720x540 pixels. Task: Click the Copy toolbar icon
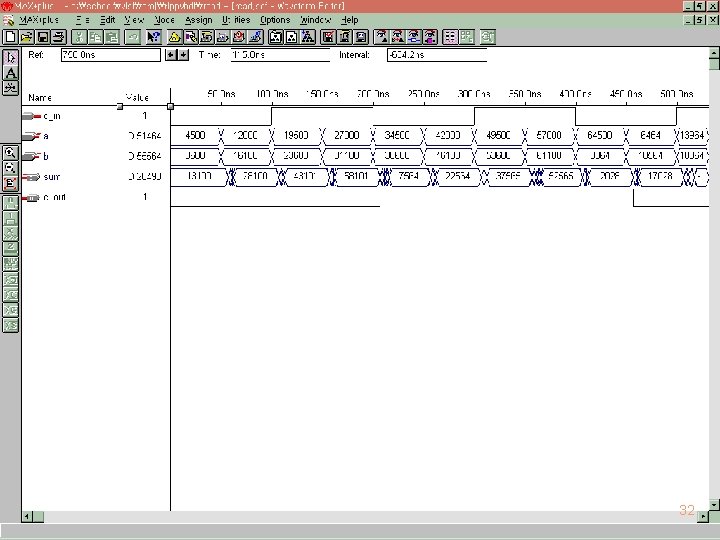(x=95, y=37)
